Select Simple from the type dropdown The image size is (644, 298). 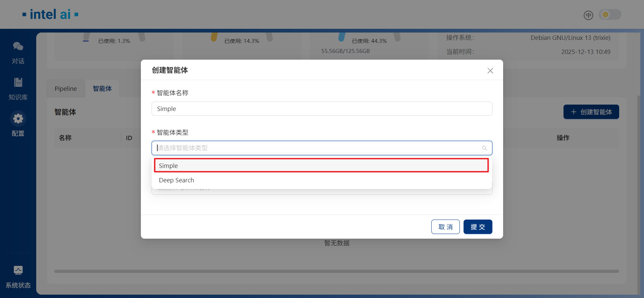[x=321, y=166]
